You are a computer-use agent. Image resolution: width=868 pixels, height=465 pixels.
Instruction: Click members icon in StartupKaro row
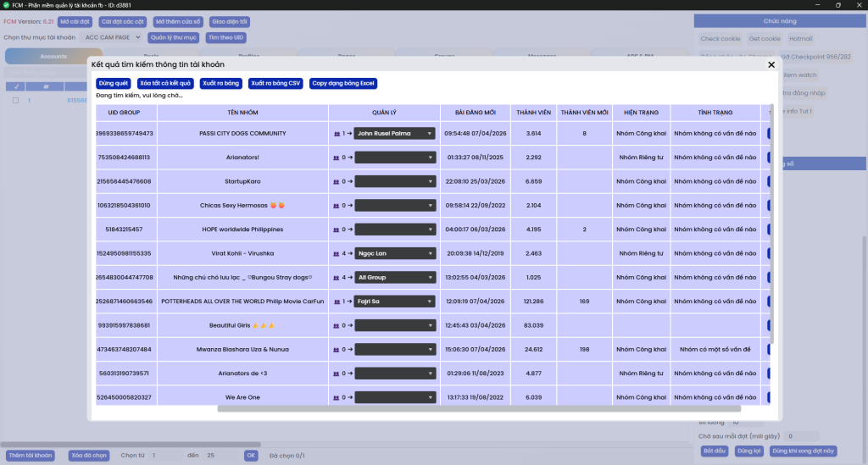(x=337, y=181)
